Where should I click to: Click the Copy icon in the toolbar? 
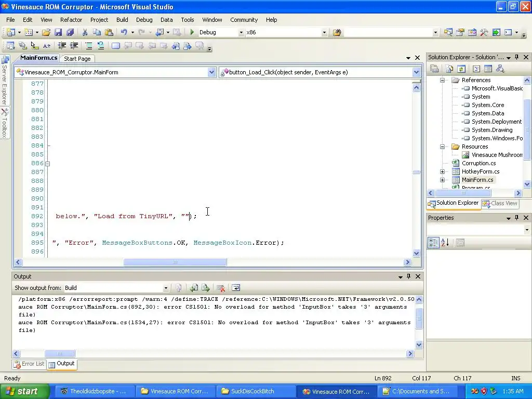(x=97, y=32)
